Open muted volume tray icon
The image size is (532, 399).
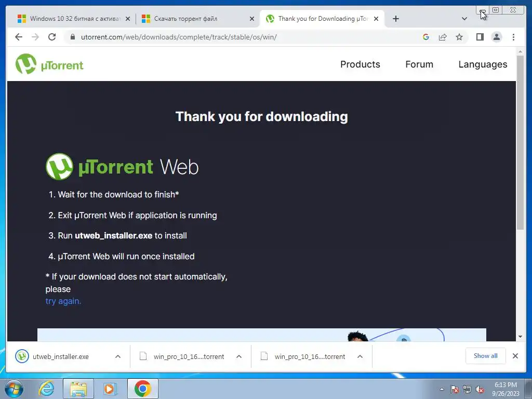(x=480, y=389)
